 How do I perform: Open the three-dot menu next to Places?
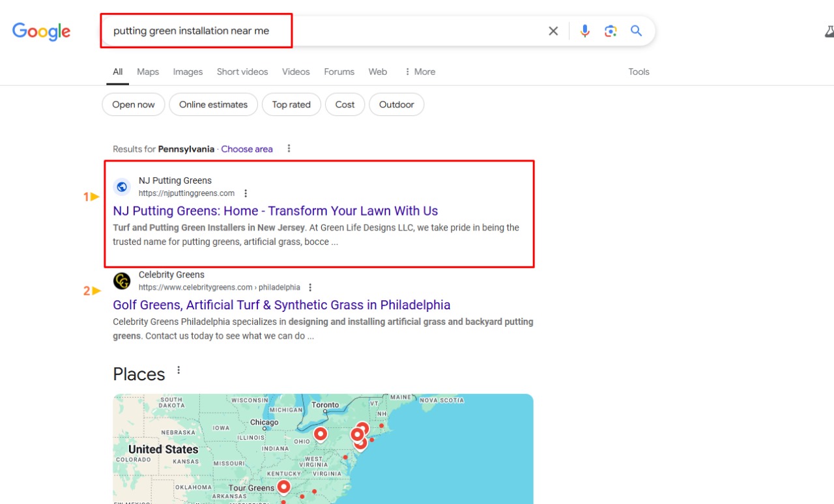coord(179,371)
